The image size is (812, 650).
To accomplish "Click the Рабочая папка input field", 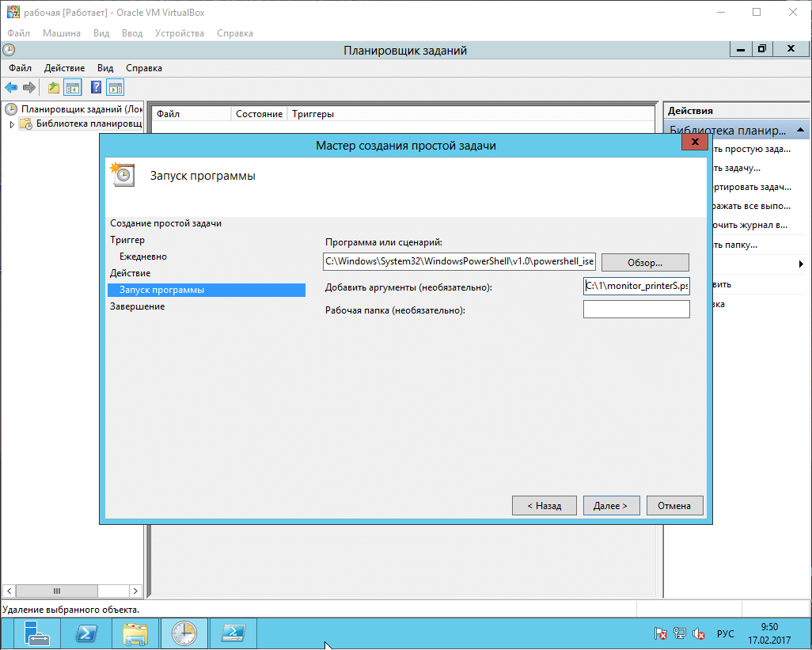I will click(636, 310).
